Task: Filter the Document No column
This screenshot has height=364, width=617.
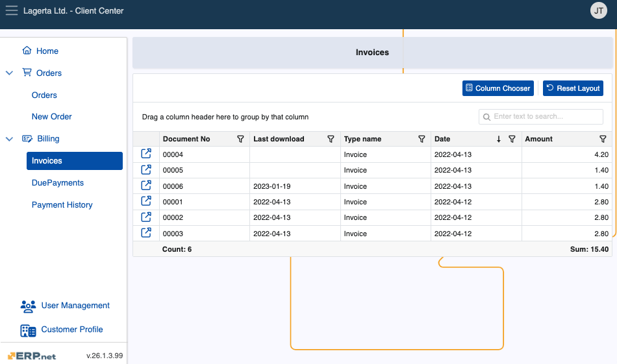Action: coord(240,139)
